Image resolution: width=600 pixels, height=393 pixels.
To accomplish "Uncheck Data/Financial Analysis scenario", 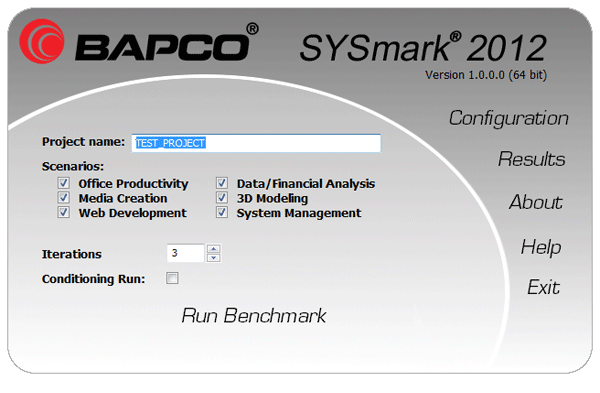I will click(x=222, y=183).
